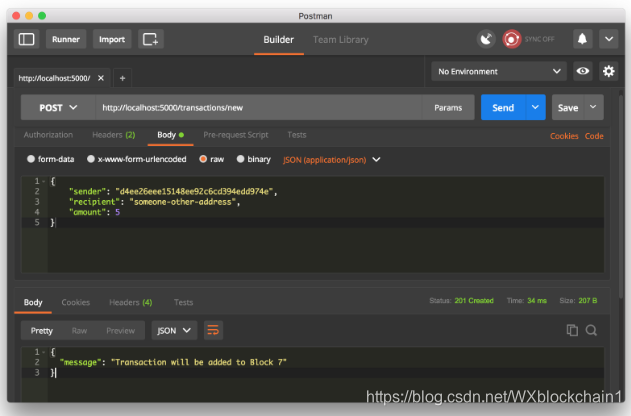
Task: Open the Authorization request tab
Action: [48, 135]
